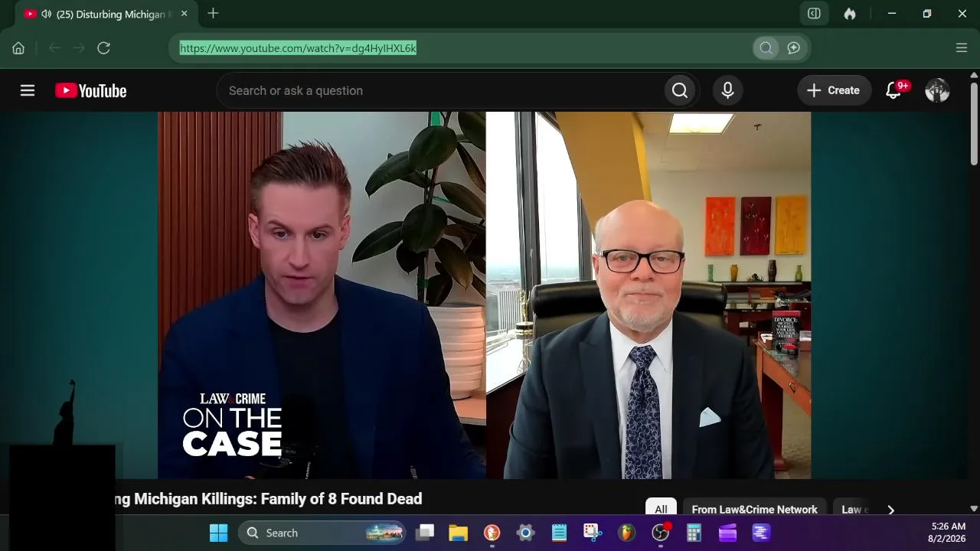Open a new browser tab
Image resolution: width=980 pixels, height=551 pixels.
tap(213, 14)
